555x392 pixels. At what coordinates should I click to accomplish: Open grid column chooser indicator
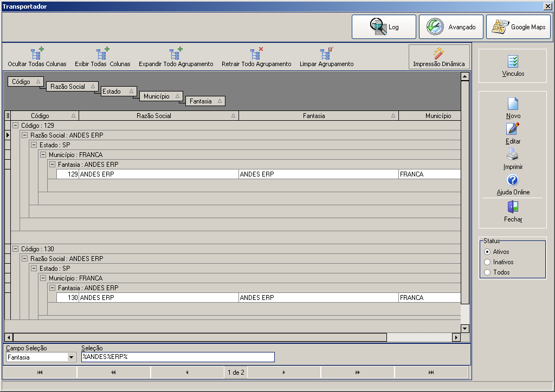tap(8, 115)
